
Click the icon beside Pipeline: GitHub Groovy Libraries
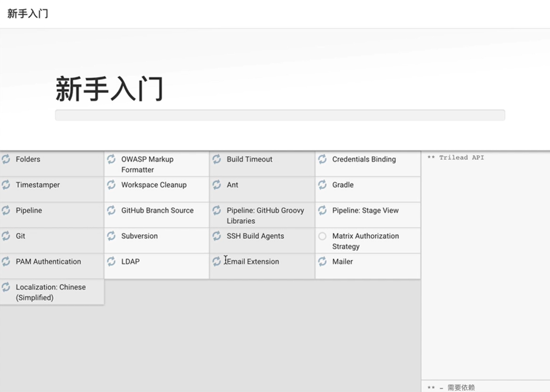(217, 210)
